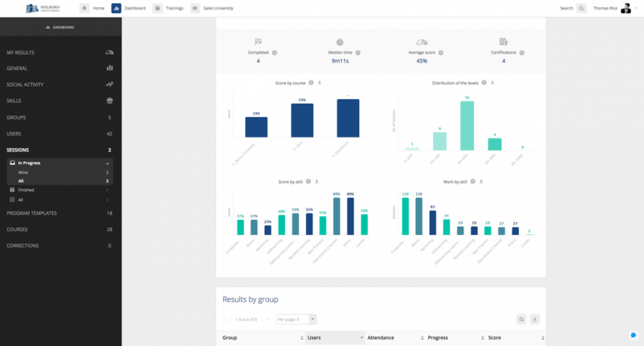Screen dimensions: 644x346
Task: Go to Sales University in top navigation
Action: click(x=213, y=8)
